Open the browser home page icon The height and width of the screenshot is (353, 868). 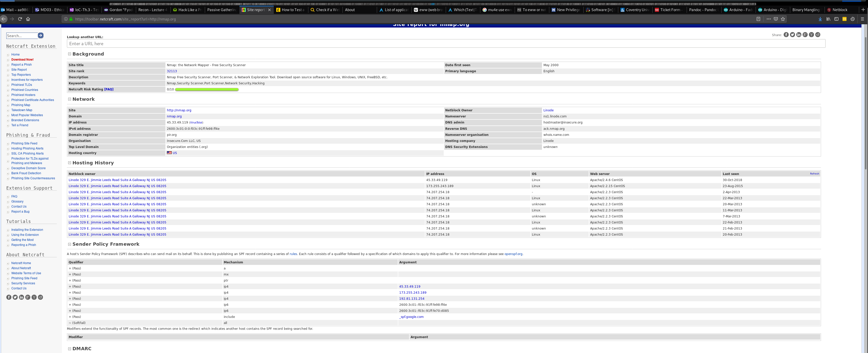point(28,19)
